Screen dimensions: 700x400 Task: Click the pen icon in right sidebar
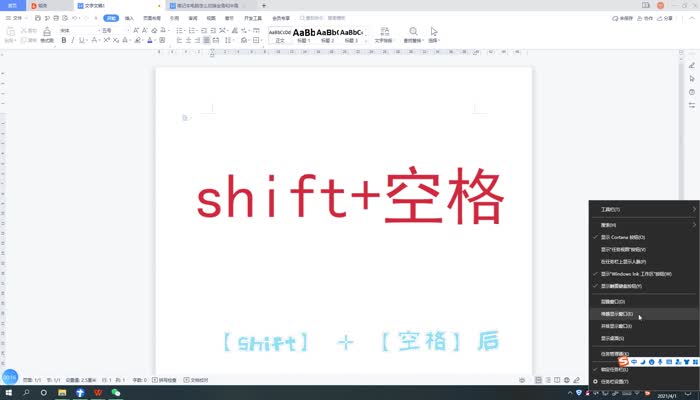coord(692,65)
